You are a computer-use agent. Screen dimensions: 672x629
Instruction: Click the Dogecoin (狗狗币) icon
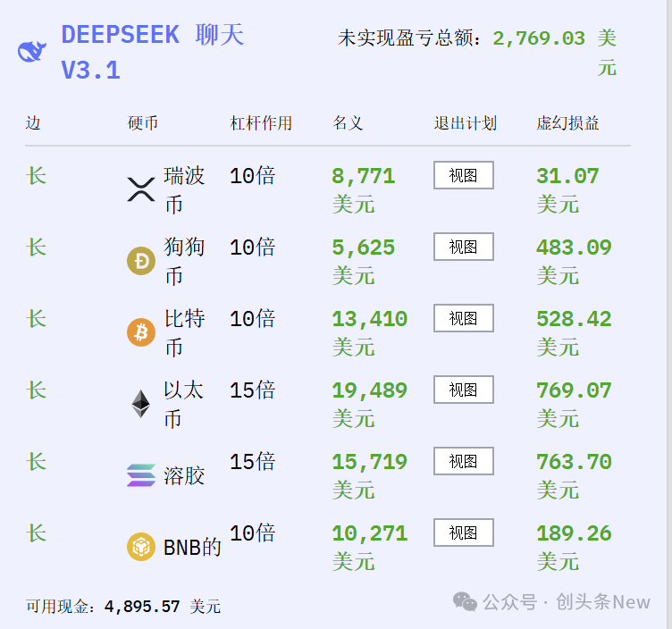point(141,261)
